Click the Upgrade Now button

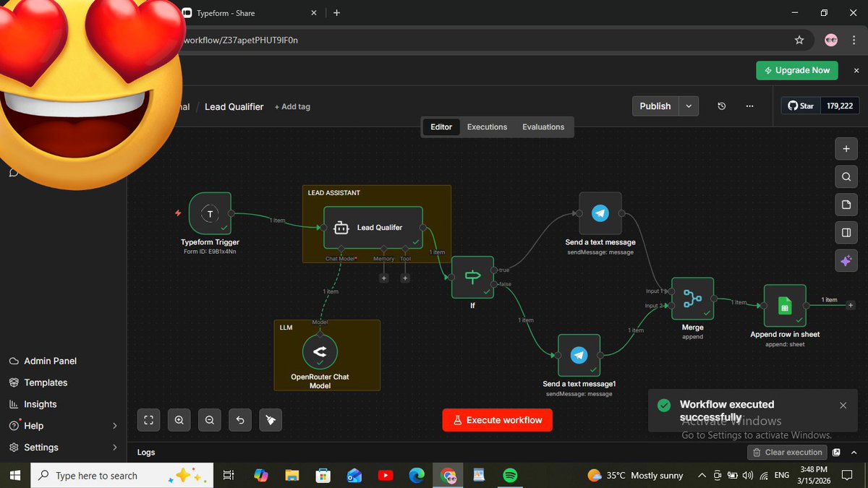tap(797, 70)
